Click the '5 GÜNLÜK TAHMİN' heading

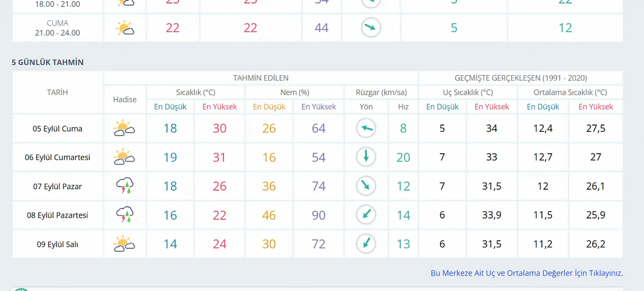(x=47, y=62)
